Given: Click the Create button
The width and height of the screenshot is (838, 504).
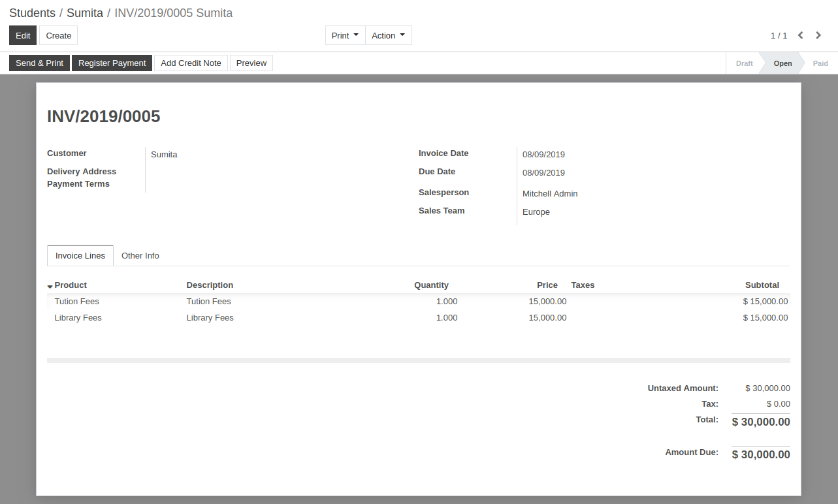Looking at the screenshot, I should coord(58,35).
